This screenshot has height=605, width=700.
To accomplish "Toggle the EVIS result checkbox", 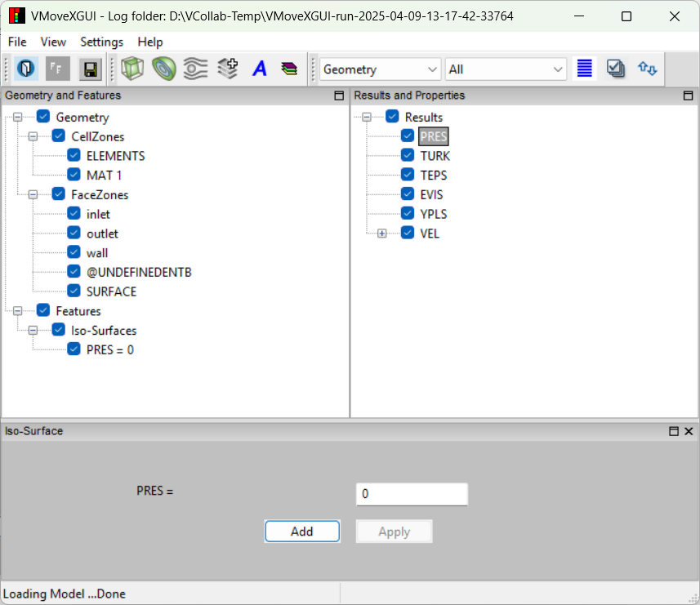I will point(407,194).
